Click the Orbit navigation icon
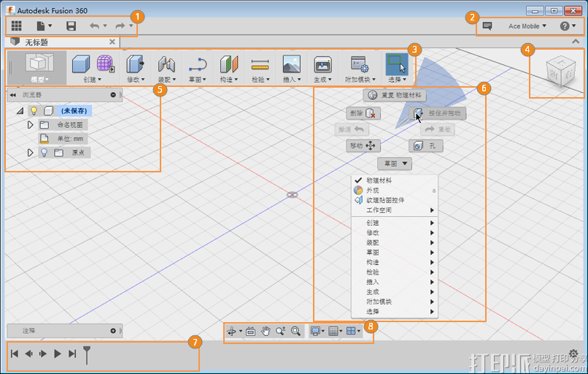 [x=232, y=331]
